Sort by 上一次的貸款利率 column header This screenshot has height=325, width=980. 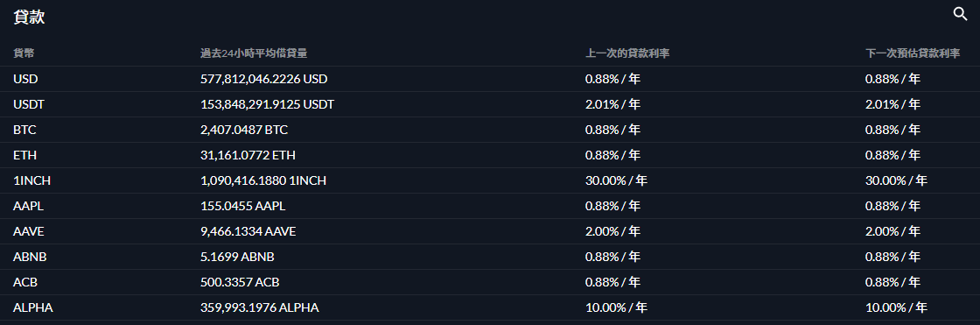(x=627, y=53)
